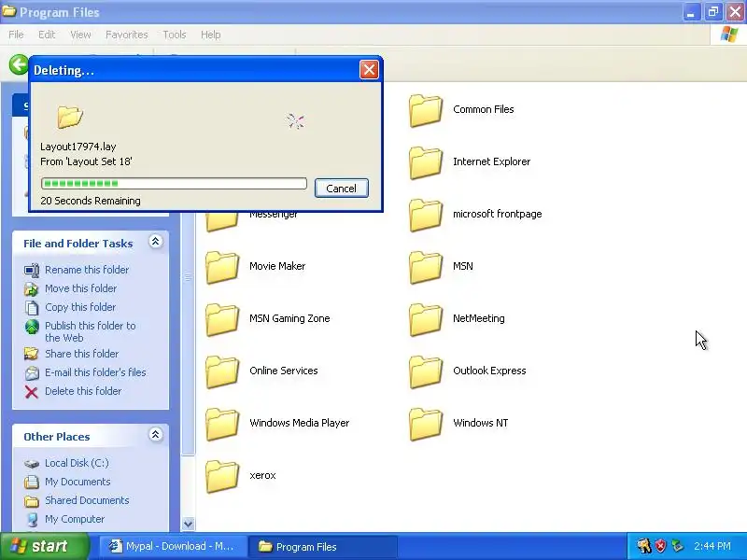Viewport: 747px width, 560px height.
Task: Open the Tools menu
Action: click(175, 35)
